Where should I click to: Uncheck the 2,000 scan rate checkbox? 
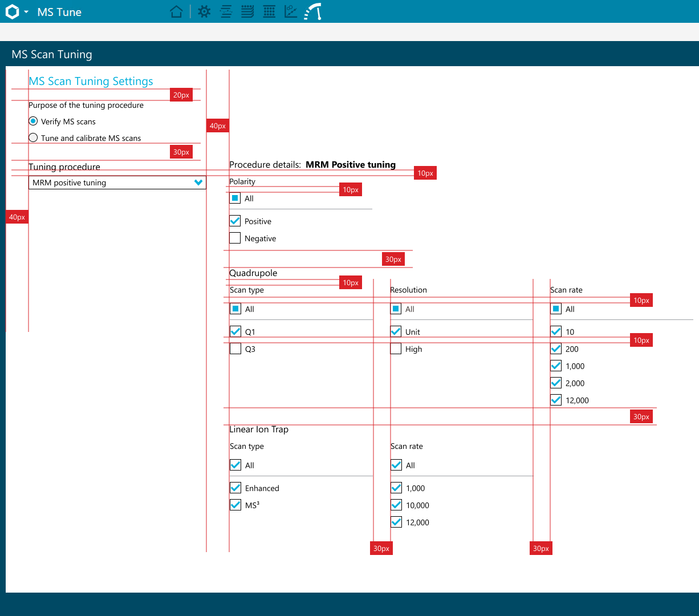pos(556,383)
